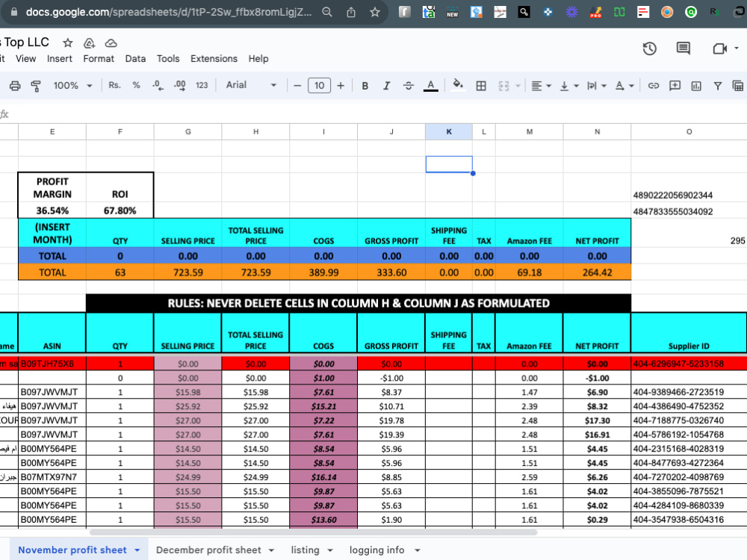Switch to the logging info tab
This screenshot has height=560, width=747.
point(376,550)
